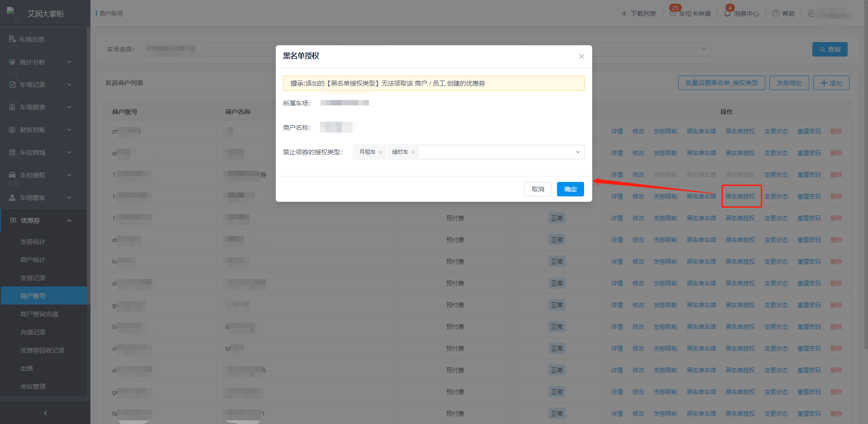Open 商户查询充值 in the sidebar

39,314
